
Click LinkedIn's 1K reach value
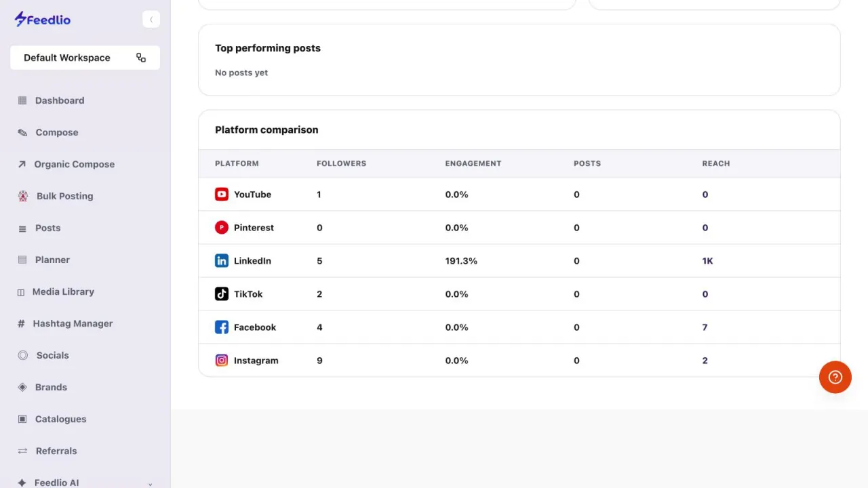click(708, 261)
